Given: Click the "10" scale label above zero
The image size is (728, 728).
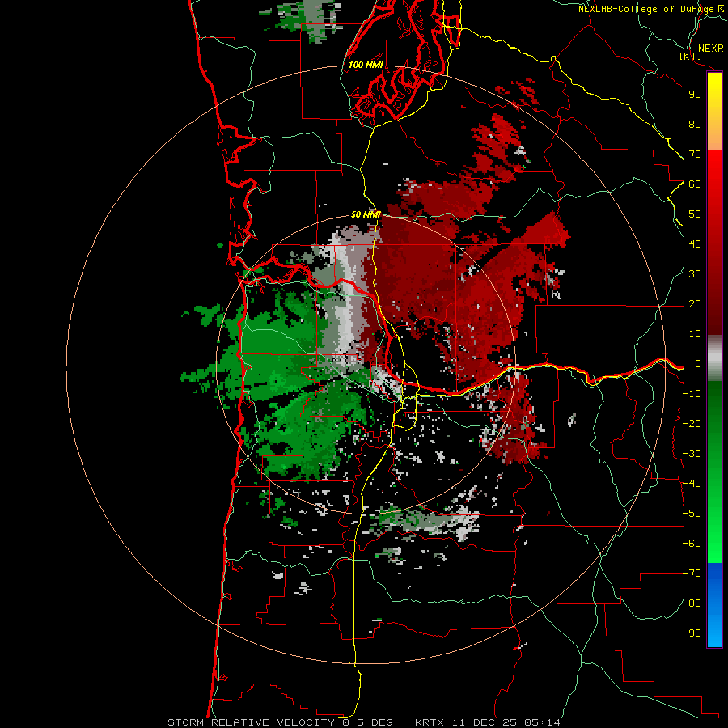Looking at the screenshot, I should pos(695,333).
